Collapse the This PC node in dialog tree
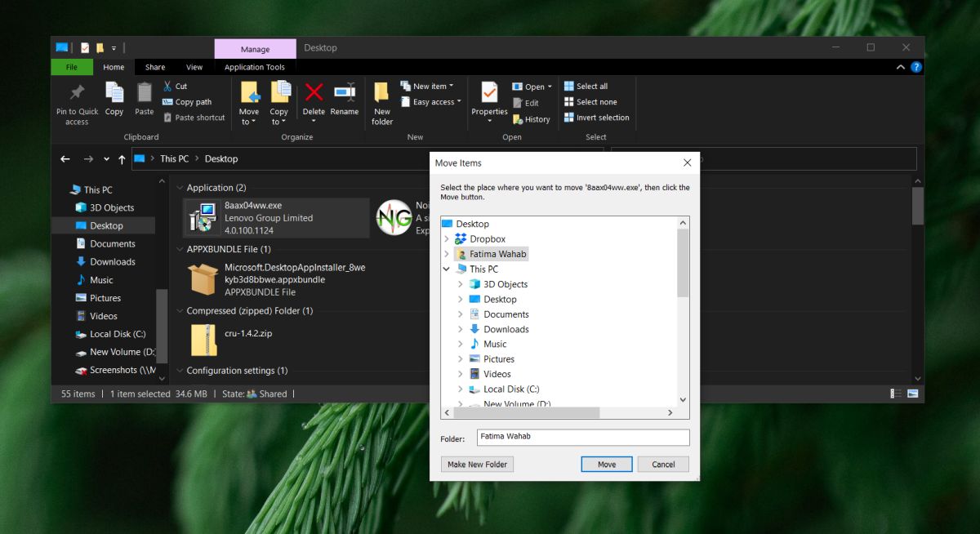The width and height of the screenshot is (980, 534). 446,269
